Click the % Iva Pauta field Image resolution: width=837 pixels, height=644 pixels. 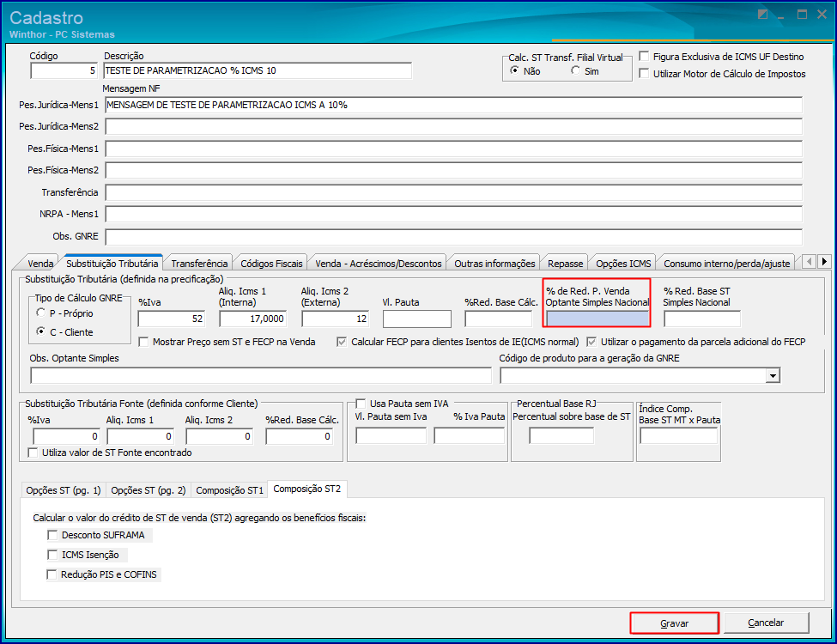[x=470, y=436]
